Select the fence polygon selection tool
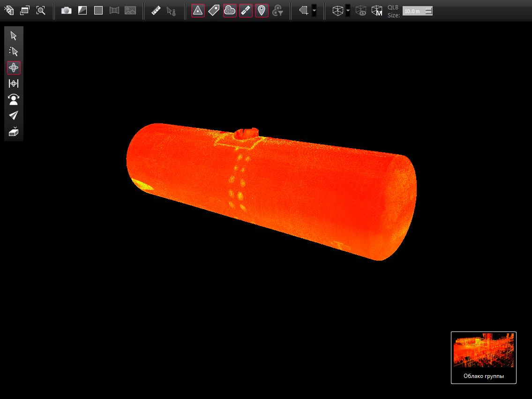 pos(304,10)
